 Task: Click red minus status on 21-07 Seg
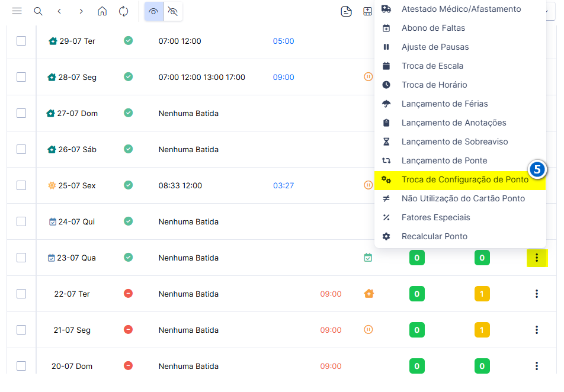pyautogui.click(x=129, y=329)
